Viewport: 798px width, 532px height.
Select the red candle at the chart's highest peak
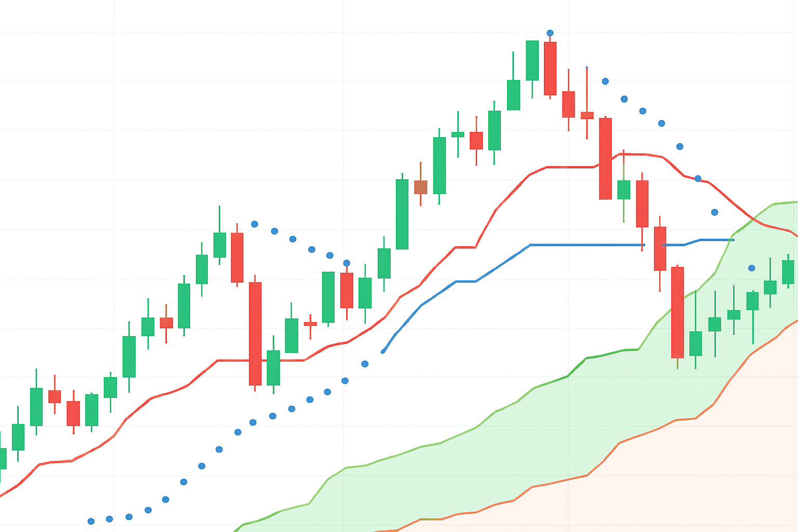(550, 69)
